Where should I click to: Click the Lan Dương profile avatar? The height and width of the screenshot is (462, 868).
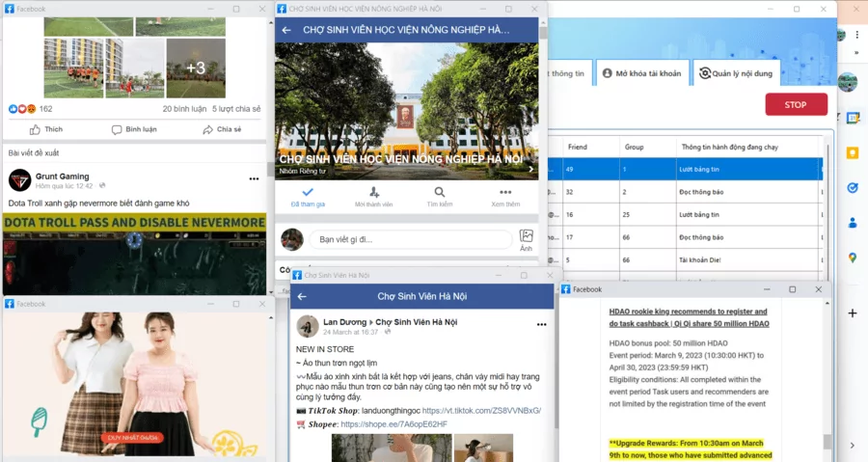308,326
